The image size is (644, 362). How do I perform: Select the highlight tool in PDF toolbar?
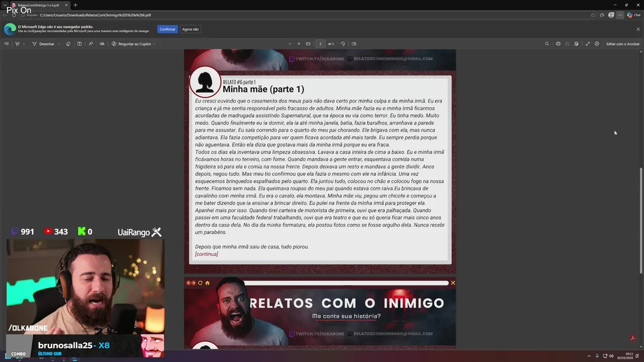click(x=17, y=44)
